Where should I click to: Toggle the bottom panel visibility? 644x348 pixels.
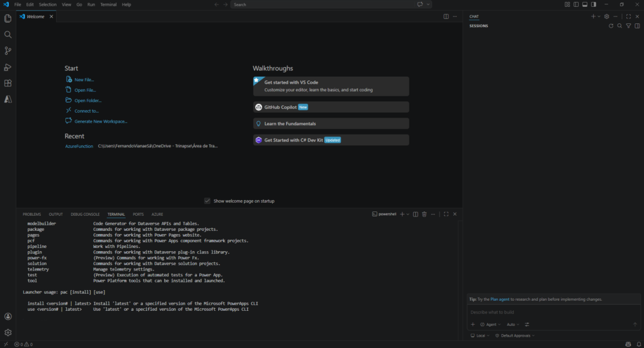pyautogui.click(x=585, y=4)
